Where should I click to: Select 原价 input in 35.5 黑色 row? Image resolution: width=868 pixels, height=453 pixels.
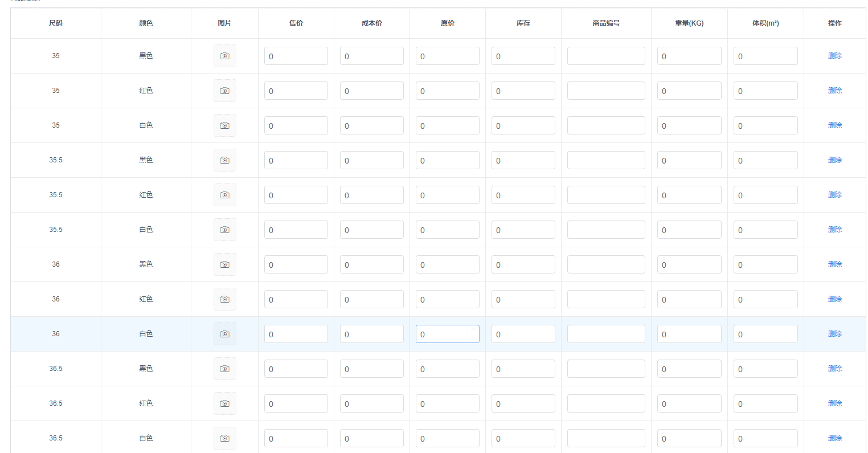448,160
